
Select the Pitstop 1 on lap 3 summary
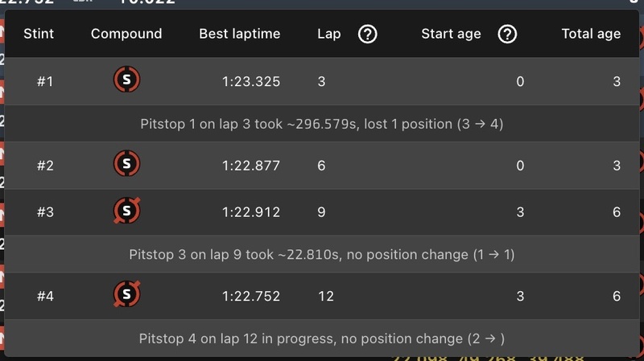click(x=322, y=124)
